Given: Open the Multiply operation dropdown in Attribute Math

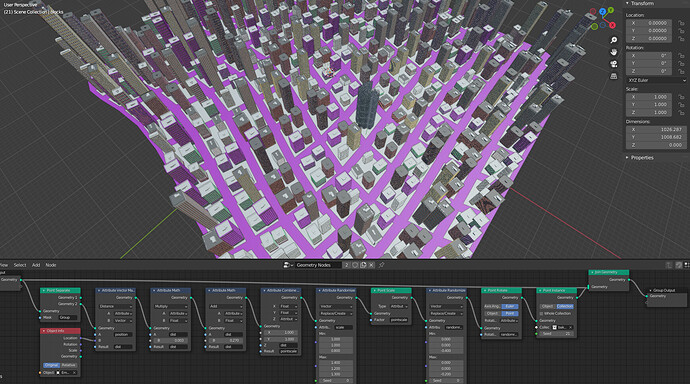Looking at the screenshot, I should pos(171,306).
